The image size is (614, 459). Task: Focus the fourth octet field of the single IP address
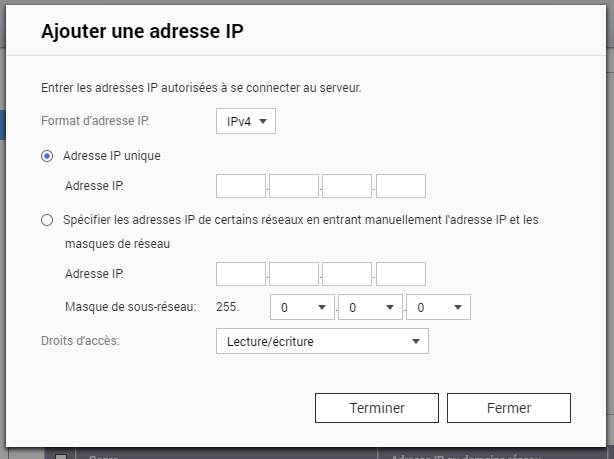click(x=401, y=186)
